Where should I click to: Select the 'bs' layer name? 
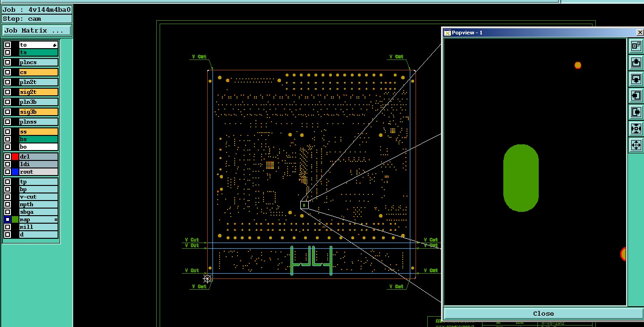[x=39, y=139]
